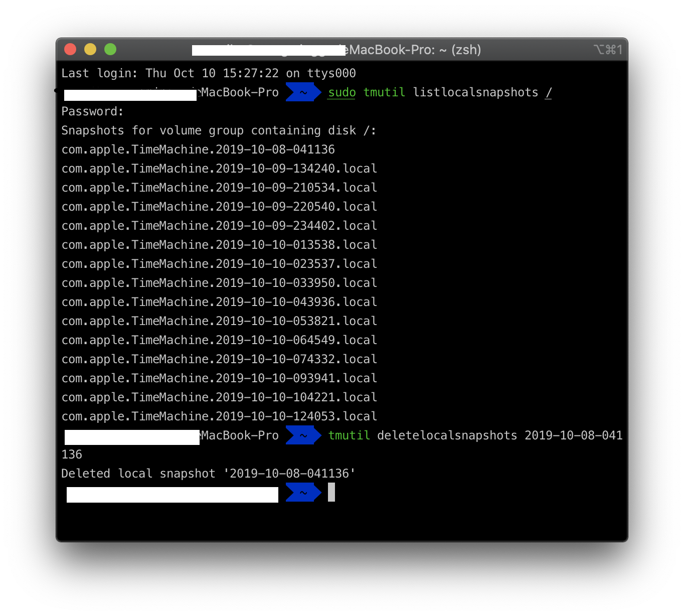The width and height of the screenshot is (684, 616).
Task: Click the 'Password:' prompt line
Action: tap(92, 111)
